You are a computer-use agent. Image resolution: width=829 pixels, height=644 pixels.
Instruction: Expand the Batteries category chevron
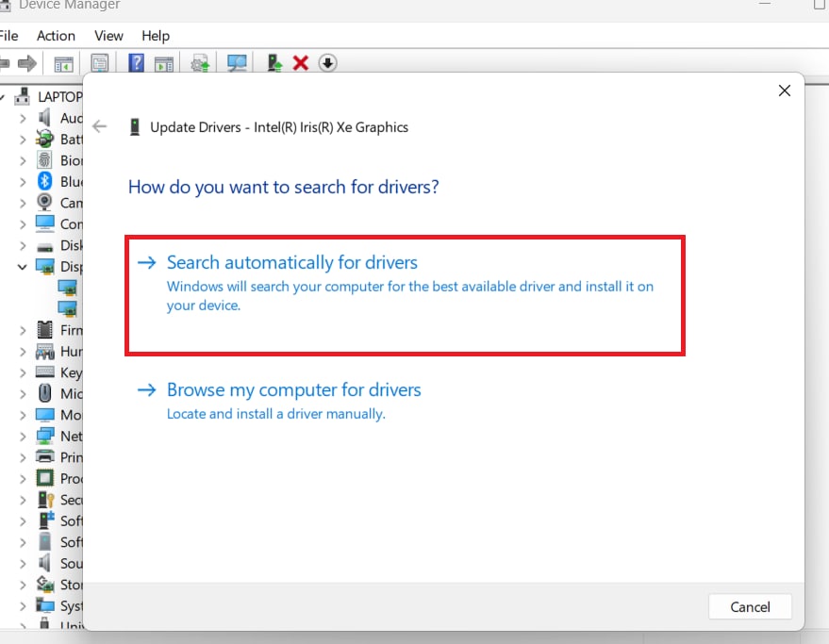click(x=23, y=140)
